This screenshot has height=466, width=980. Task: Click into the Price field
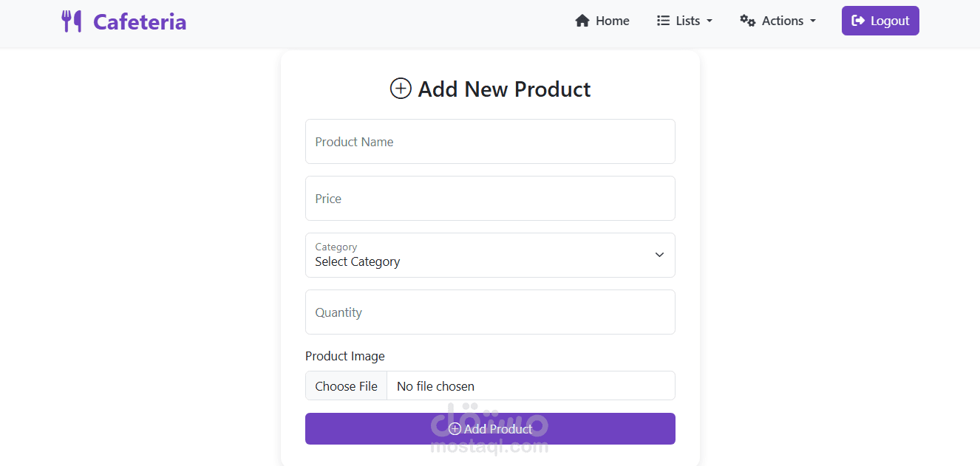tap(490, 199)
